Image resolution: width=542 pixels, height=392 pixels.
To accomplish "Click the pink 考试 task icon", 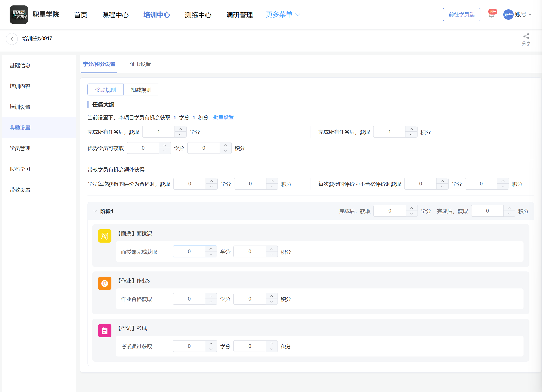I will tap(105, 331).
